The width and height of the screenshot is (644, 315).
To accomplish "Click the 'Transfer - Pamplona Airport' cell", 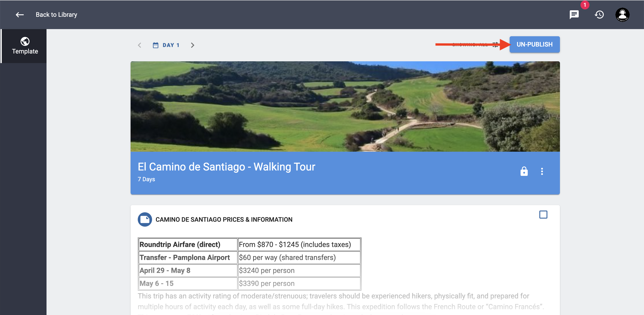I will [x=188, y=258].
